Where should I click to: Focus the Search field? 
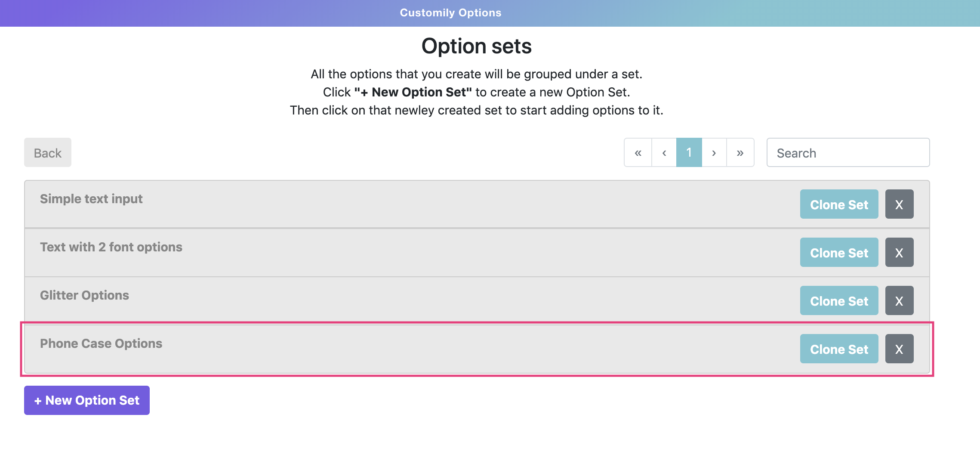[848, 153]
